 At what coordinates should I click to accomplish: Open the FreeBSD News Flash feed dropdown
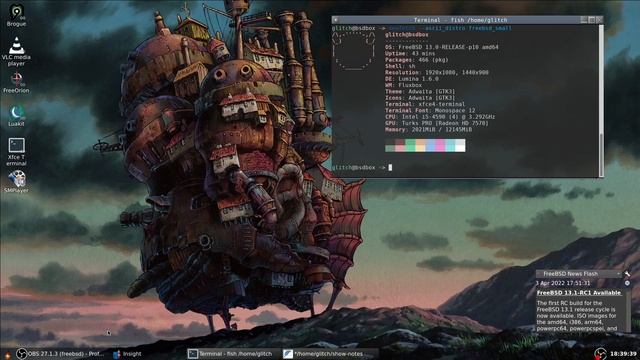pyautogui.click(x=579, y=273)
